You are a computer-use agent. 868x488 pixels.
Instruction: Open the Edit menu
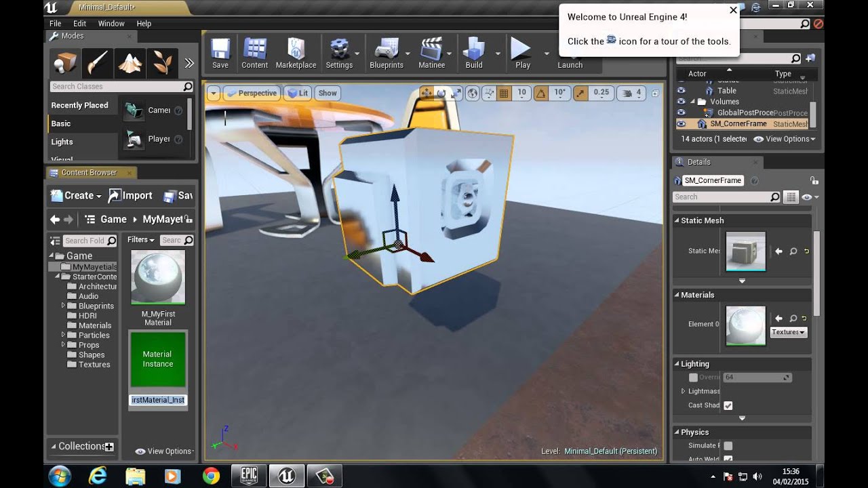(x=80, y=23)
